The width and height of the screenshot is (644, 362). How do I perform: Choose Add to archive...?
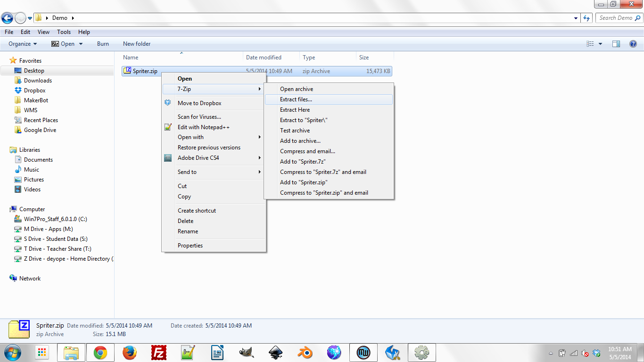(329, 141)
